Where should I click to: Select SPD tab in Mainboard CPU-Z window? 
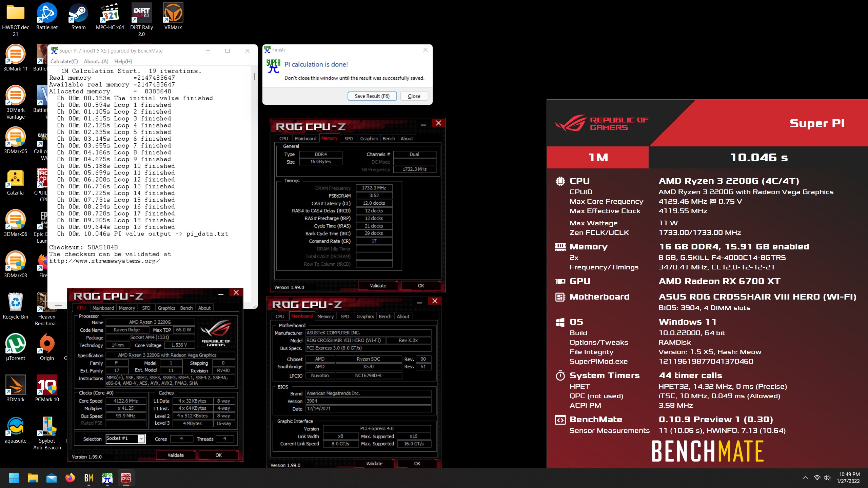point(345,317)
